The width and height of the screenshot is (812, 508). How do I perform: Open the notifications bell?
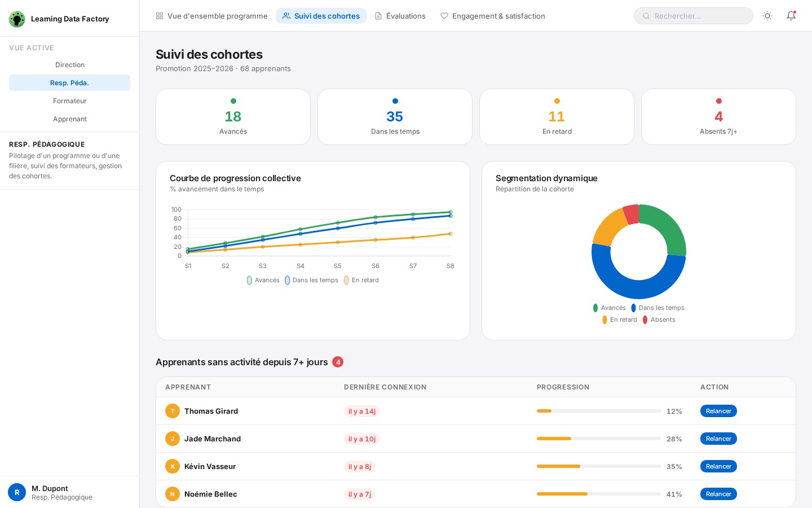tap(791, 16)
